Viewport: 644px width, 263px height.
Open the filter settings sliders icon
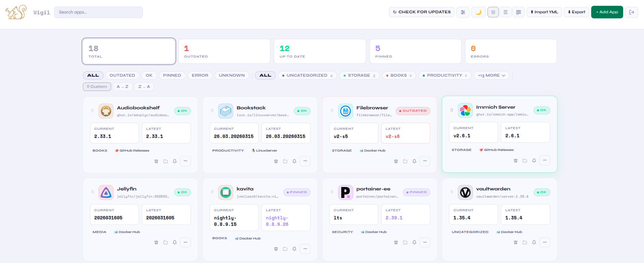point(463,12)
